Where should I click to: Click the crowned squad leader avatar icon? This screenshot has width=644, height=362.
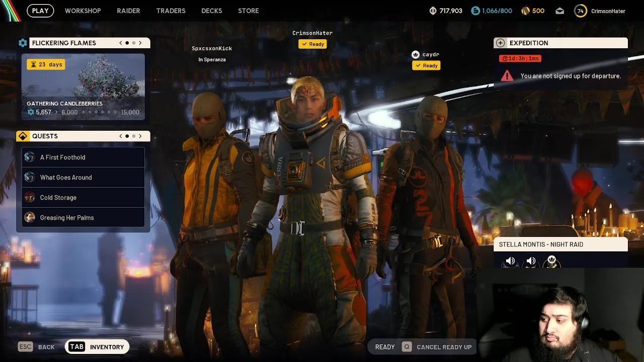coord(551,261)
